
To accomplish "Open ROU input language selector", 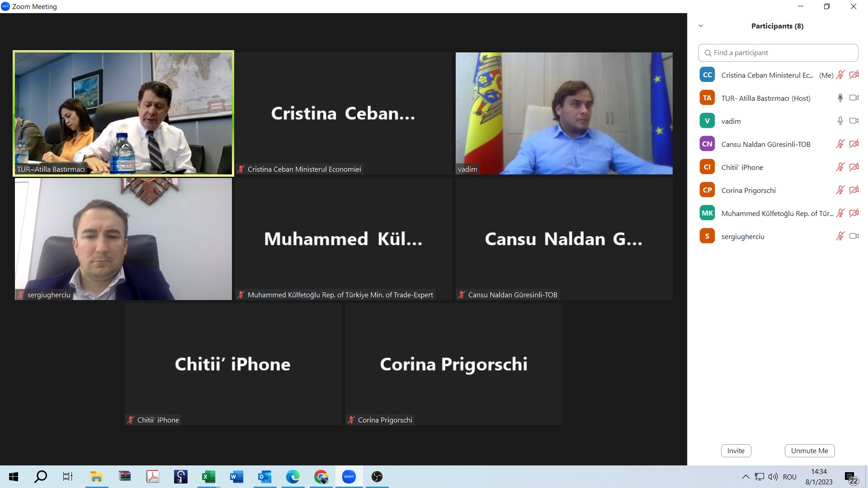I will click(789, 477).
